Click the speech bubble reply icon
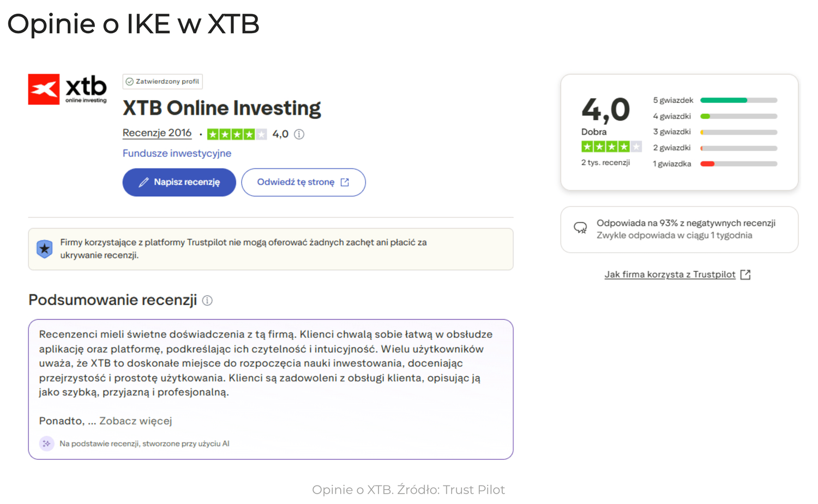The height and width of the screenshot is (504, 818). pyautogui.click(x=580, y=228)
